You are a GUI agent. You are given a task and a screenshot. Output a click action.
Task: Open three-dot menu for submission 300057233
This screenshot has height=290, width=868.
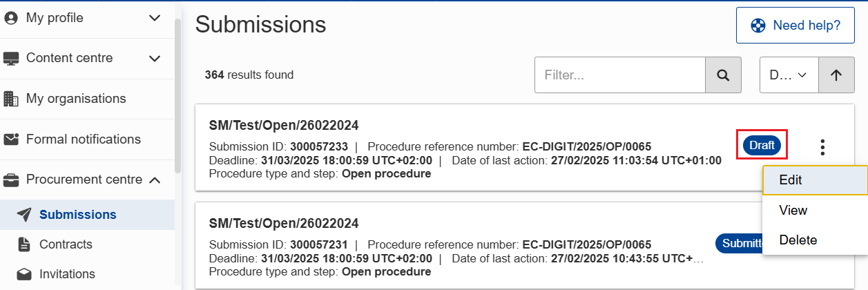[x=822, y=147]
